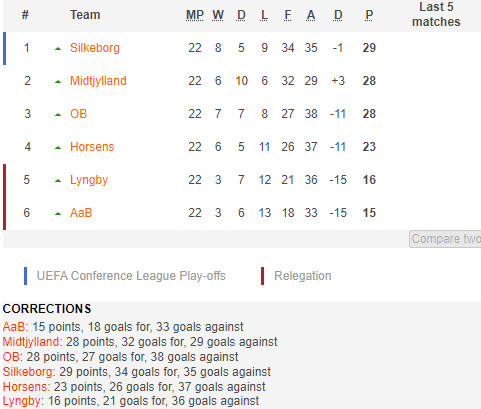Screen dimensions: 481x409
Task: Click the green trend arrow by Horsens
Action: point(58,148)
